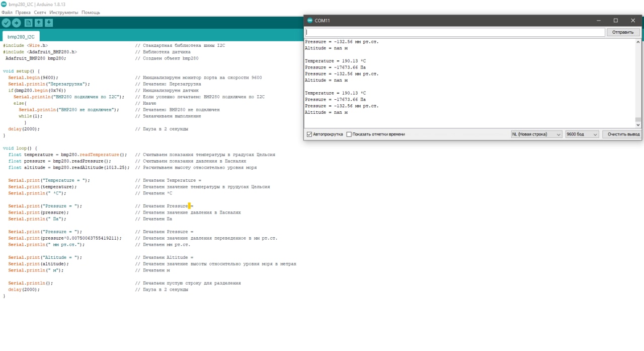
Task: Click the "Adafruit_BMP280 bmp280;" declaration line
Action: click(36, 58)
